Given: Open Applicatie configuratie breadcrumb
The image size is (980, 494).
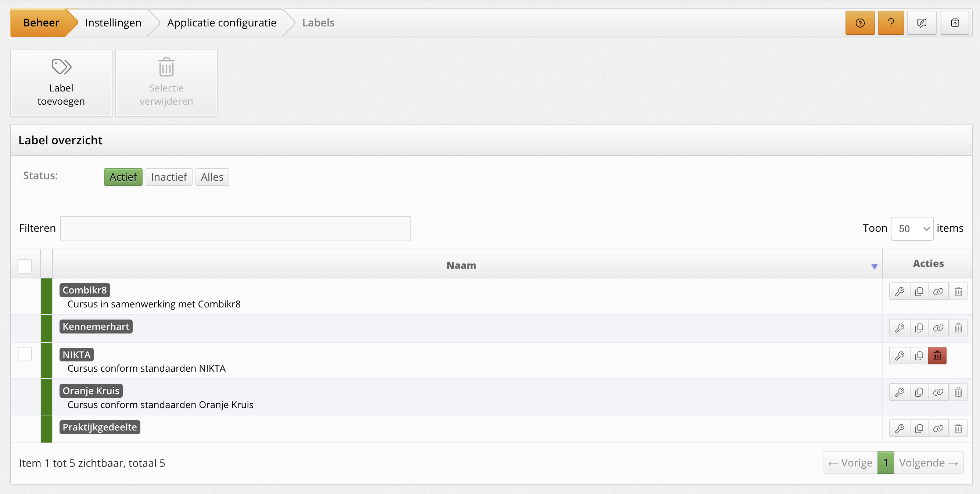Looking at the screenshot, I should (x=222, y=23).
